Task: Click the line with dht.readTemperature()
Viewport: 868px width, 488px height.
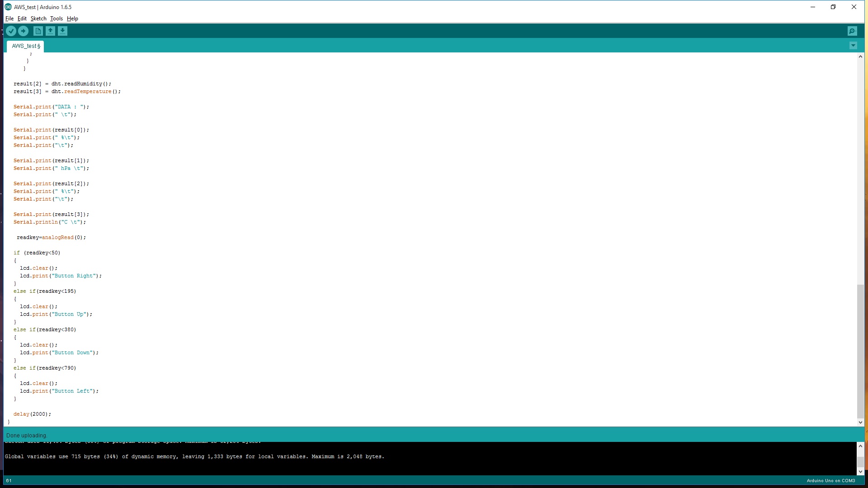Action: pos(67,92)
